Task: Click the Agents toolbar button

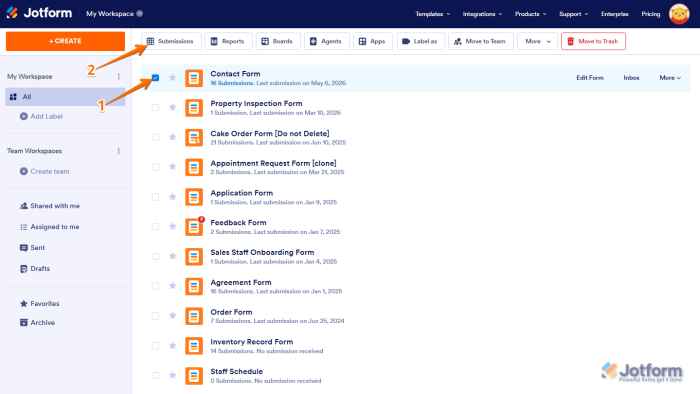Action: 327,41
